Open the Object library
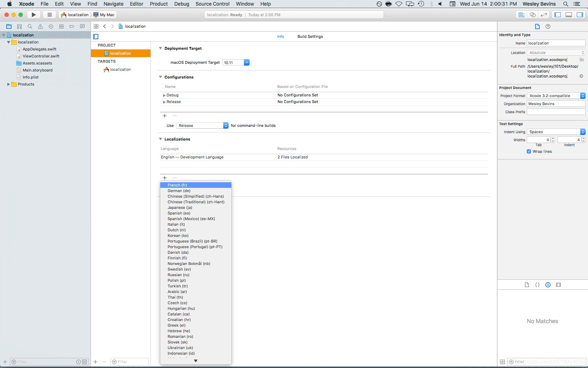 point(548,285)
